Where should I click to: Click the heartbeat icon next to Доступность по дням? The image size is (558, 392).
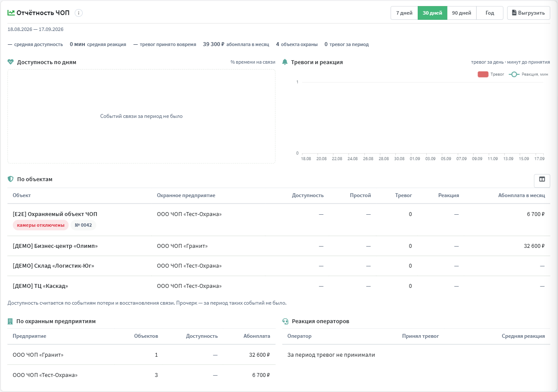pos(11,62)
